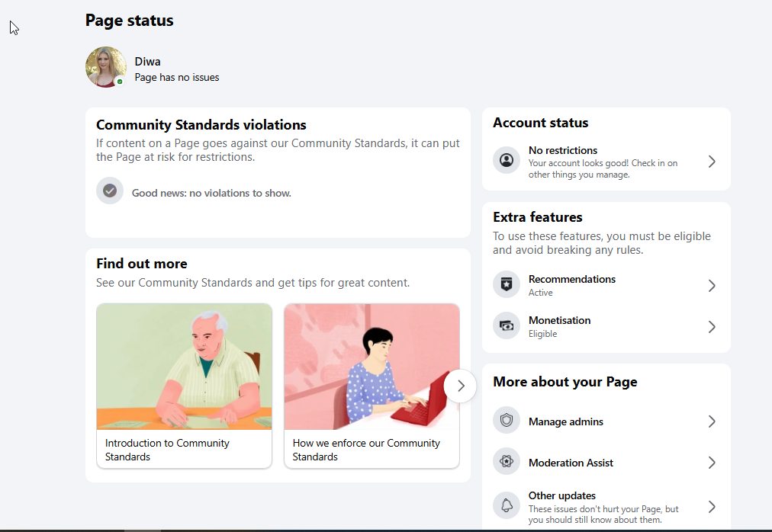772x532 pixels.
Task: Click the account status person icon
Action: (506, 160)
